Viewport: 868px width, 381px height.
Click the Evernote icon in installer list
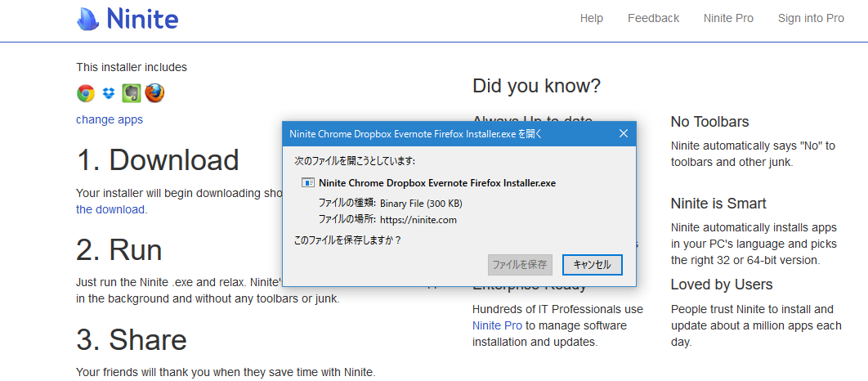click(x=132, y=93)
